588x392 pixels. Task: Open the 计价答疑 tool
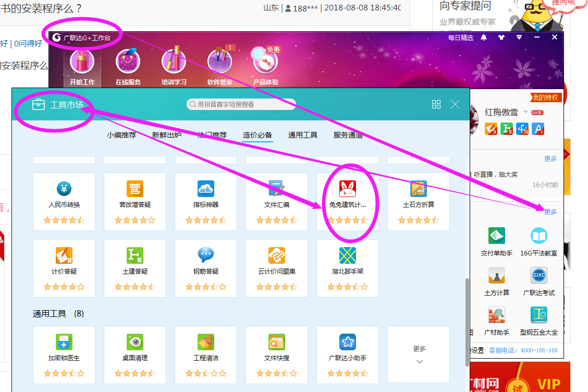(64, 268)
